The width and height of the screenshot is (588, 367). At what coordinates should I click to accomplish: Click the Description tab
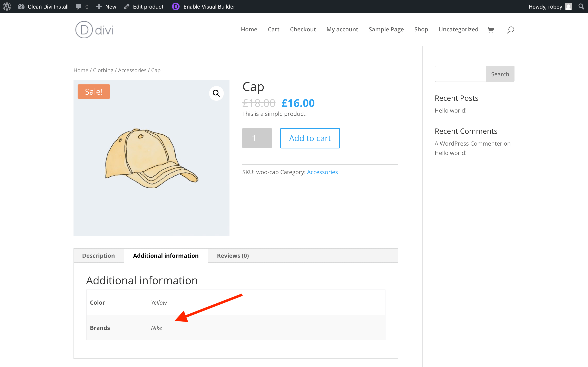coord(98,255)
